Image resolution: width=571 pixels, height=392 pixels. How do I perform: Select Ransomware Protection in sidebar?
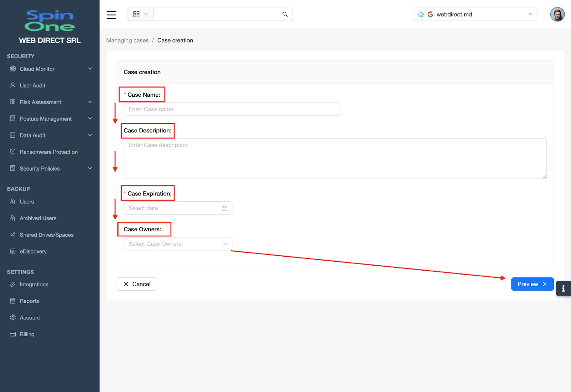[x=49, y=152]
